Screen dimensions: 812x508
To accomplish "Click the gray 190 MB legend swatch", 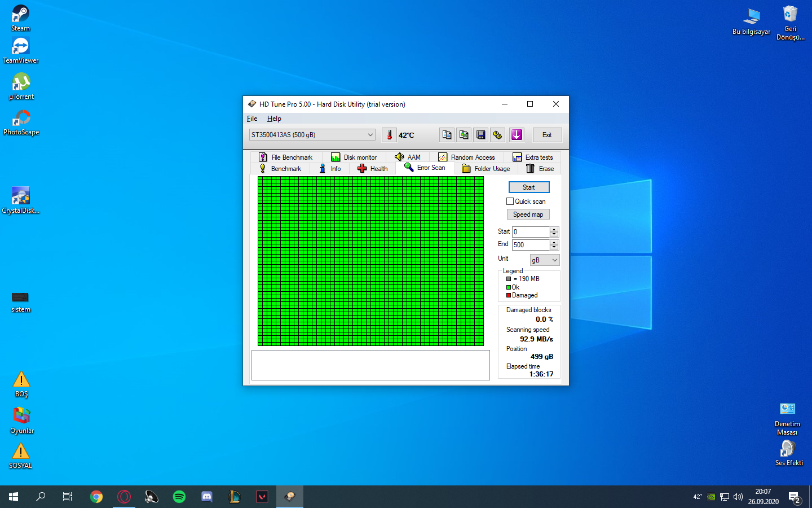I will (509, 279).
